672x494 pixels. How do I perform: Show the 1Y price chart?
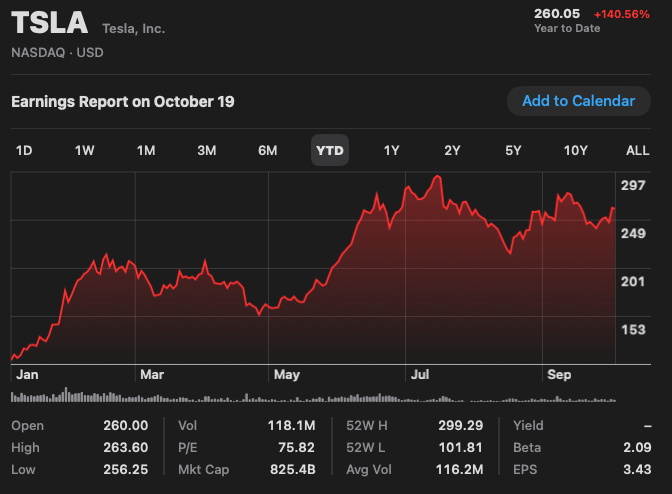391,150
